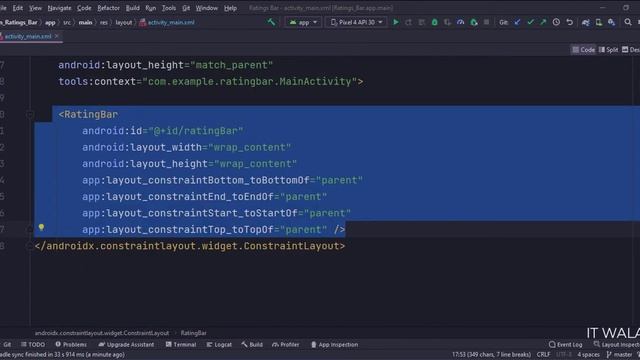The image size is (640, 360).
Task: Open Git history clock icon
Action: click(556, 22)
